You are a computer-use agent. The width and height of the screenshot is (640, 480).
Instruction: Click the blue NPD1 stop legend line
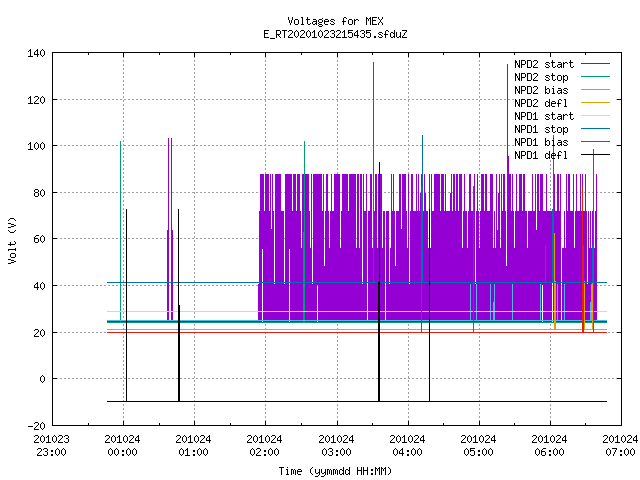595,129
